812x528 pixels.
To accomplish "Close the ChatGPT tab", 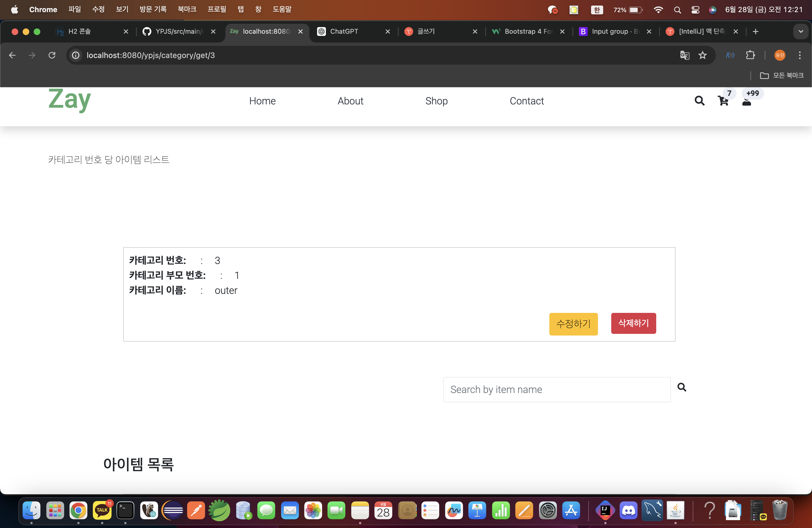I will [x=387, y=31].
